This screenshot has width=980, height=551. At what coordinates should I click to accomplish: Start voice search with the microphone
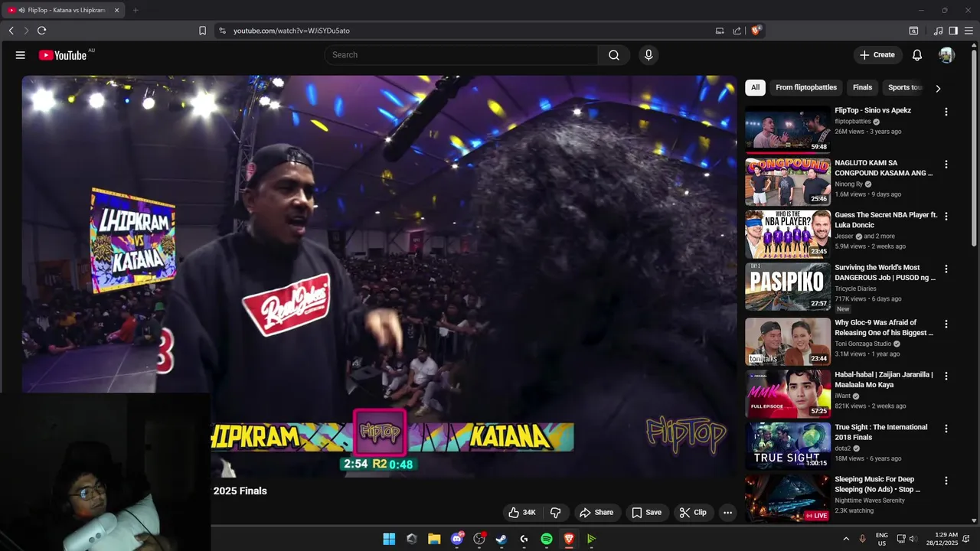tap(648, 55)
